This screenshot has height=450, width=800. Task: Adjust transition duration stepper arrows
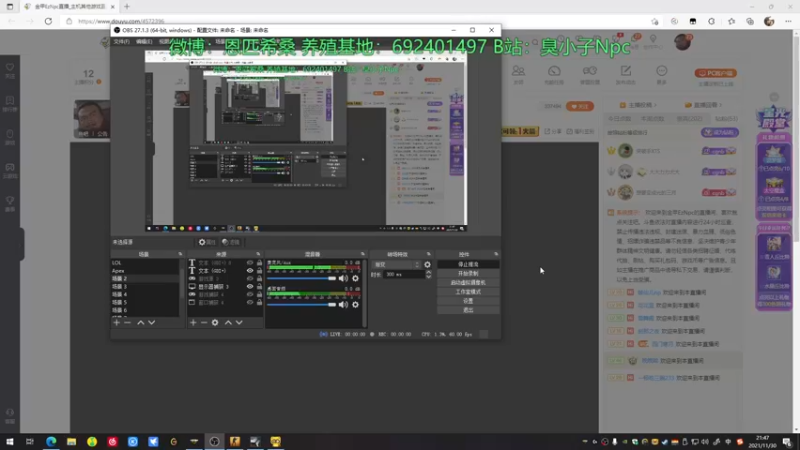[x=428, y=274]
